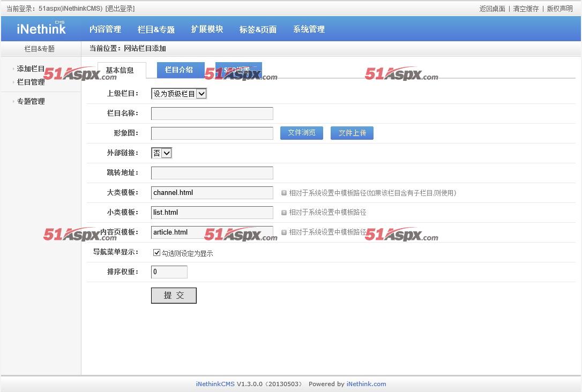Switch to the 基本信息 tab
This screenshot has height=392, width=582.
pyautogui.click(x=120, y=71)
